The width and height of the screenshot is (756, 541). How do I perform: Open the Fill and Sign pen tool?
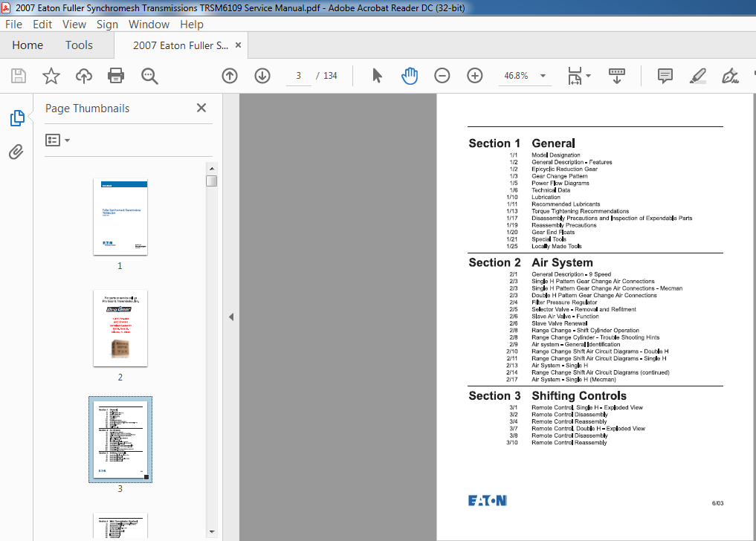point(730,76)
